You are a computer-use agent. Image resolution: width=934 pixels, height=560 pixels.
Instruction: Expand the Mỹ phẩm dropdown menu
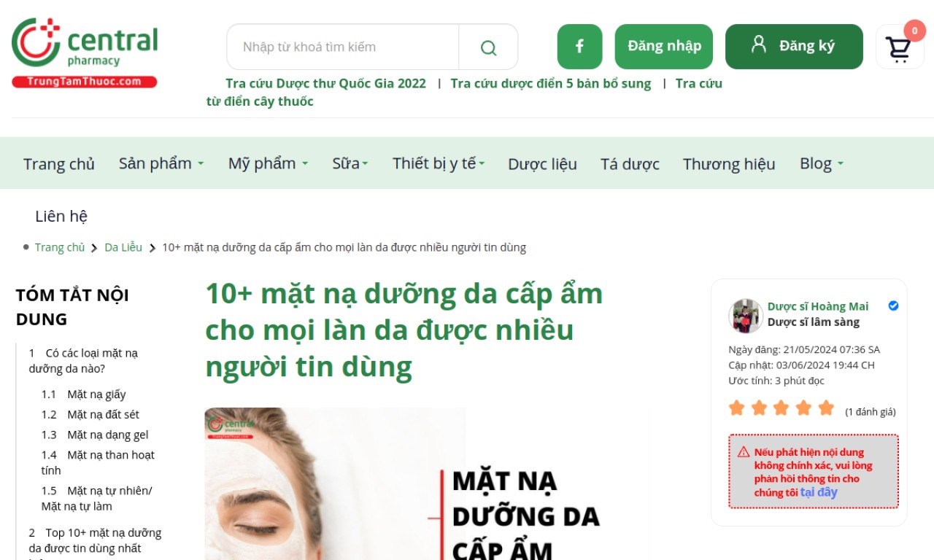268,163
